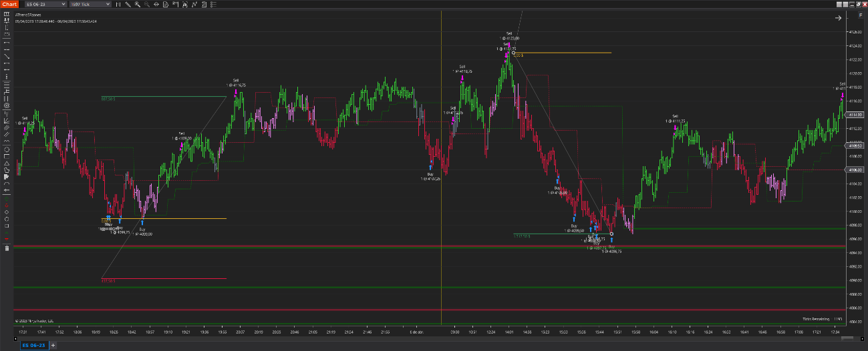The height and width of the screenshot is (351, 868).
Task: Open the chart Properties icon
Action: click(204, 4)
